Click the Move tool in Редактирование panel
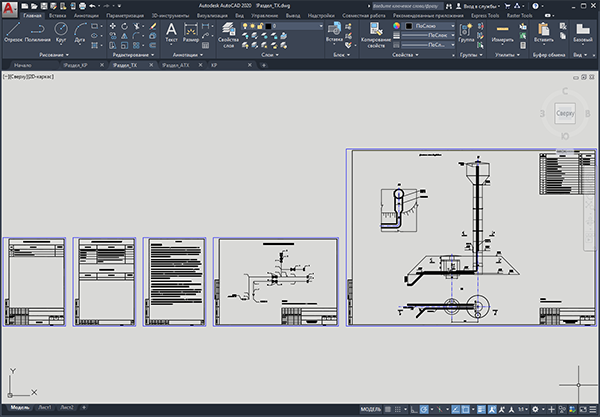The image size is (600, 417). pos(113,26)
